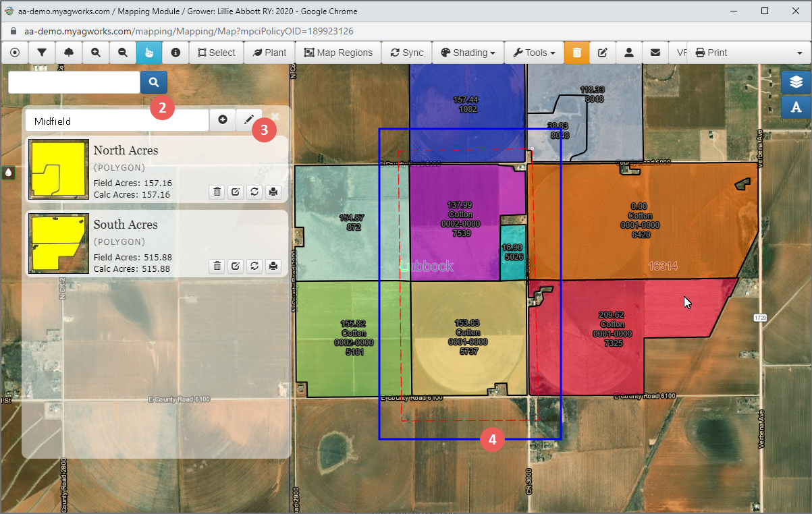The width and height of the screenshot is (812, 514).
Task: Click the envelope mail icon in the toolbar
Action: [x=655, y=53]
